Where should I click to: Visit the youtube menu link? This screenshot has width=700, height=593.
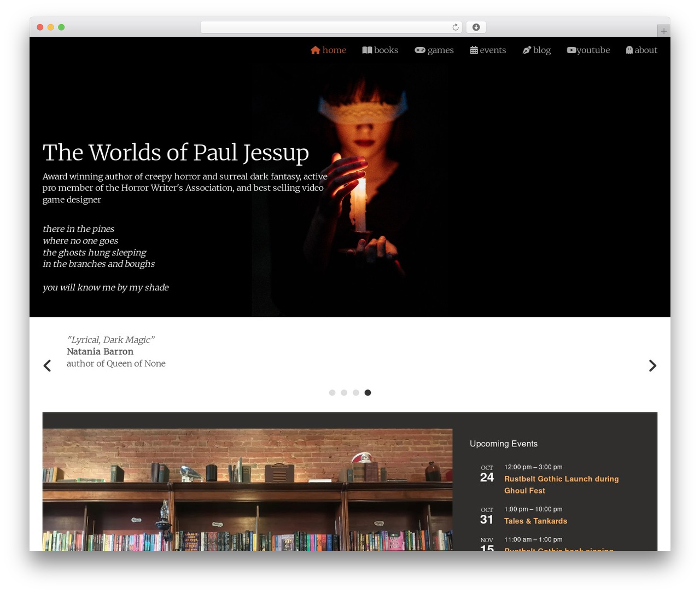pos(588,50)
